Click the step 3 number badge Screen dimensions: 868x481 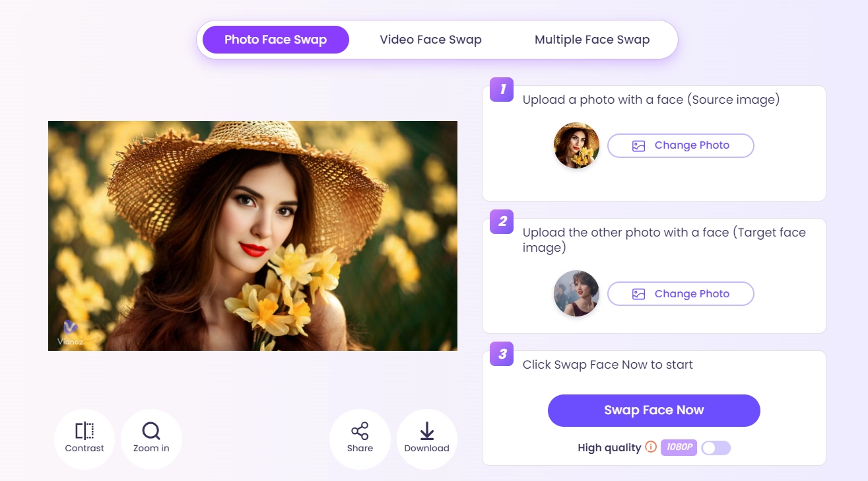[x=502, y=353]
